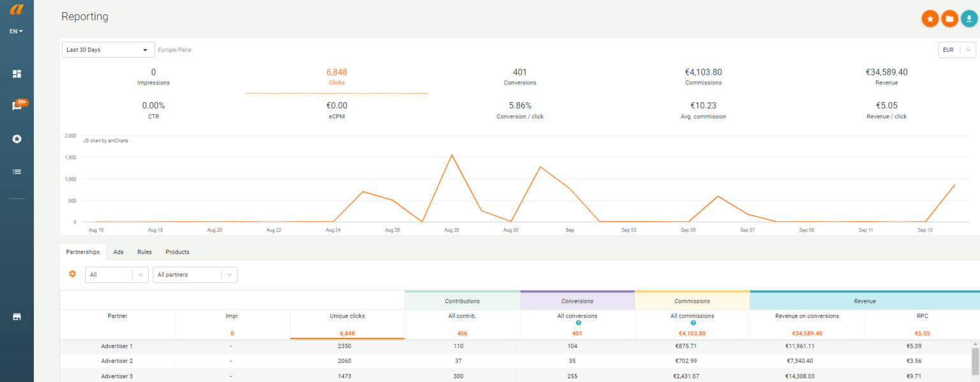Export the report using the download icon

coord(969,19)
